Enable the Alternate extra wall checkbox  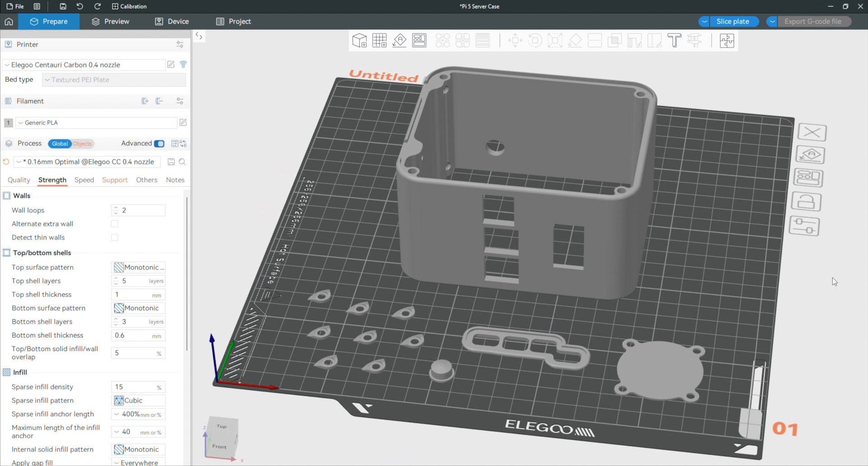(x=115, y=224)
